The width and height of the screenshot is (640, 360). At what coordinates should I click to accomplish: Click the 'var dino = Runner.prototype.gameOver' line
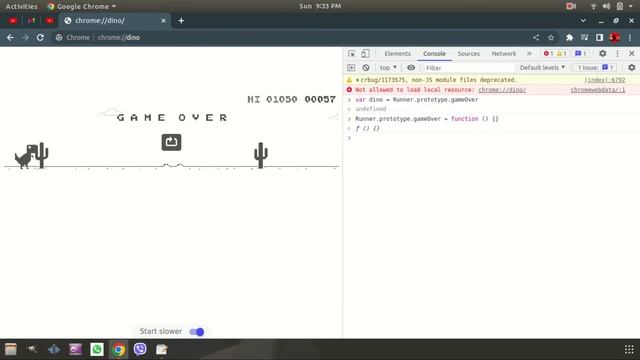[417, 100]
